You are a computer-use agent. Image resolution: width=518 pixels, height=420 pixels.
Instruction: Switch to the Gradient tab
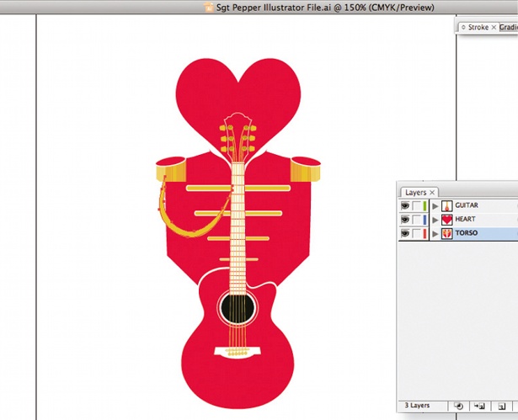[x=509, y=28]
